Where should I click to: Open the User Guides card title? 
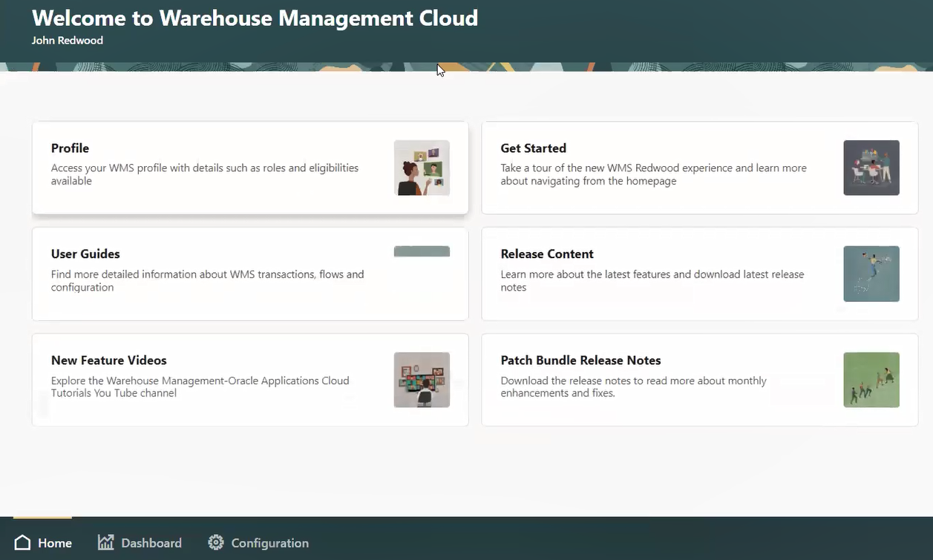pos(85,254)
